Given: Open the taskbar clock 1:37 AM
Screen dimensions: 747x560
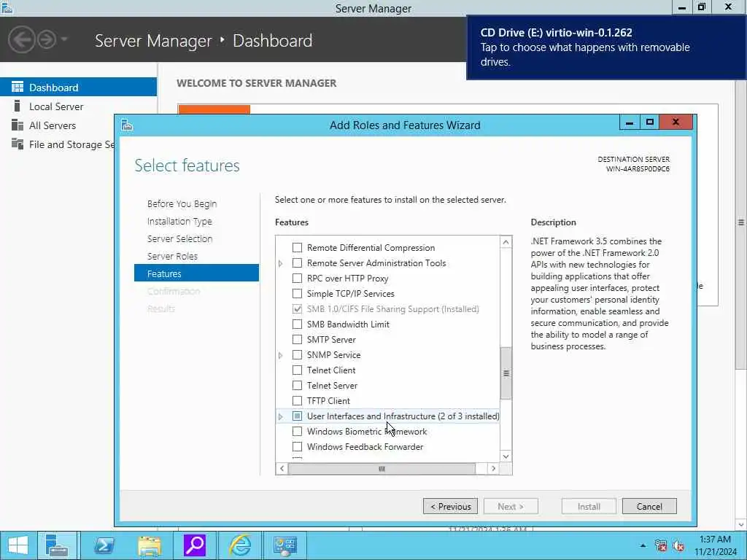Looking at the screenshot, I should click(x=715, y=545).
